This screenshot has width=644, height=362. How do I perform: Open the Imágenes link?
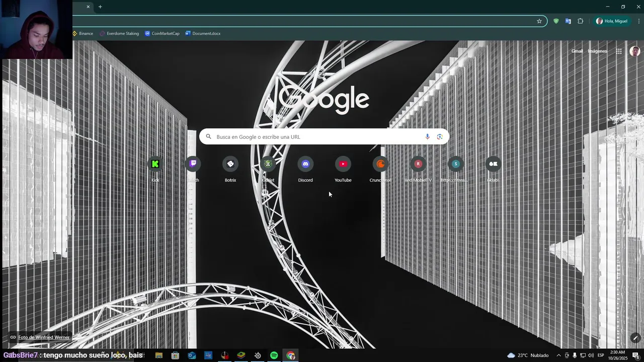(x=598, y=51)
